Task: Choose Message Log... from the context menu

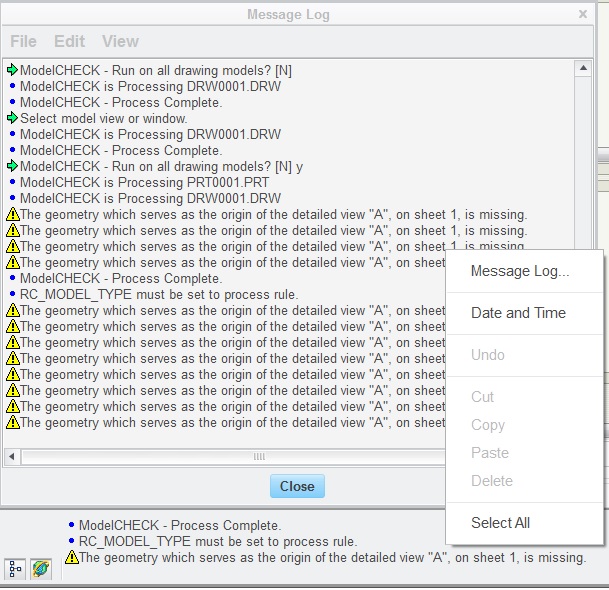Action: click(x=520, y=271)
